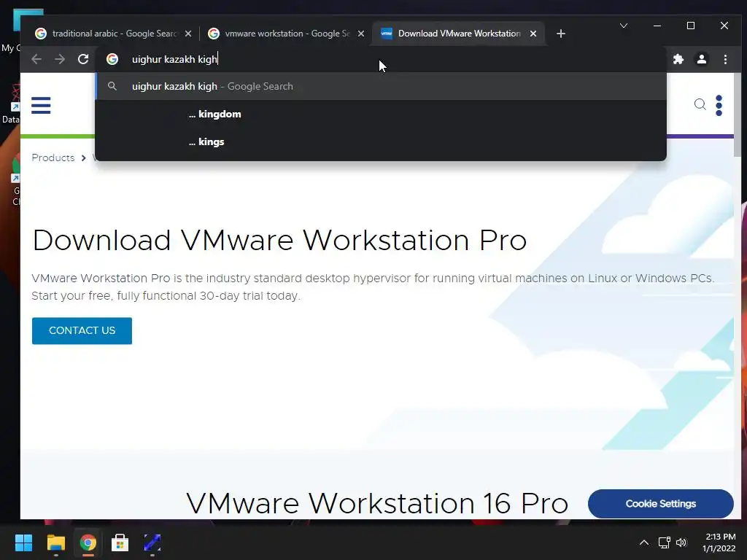747x560 pixels.
Task: Click the Products breadcrumb link
Action: [53, 158]
